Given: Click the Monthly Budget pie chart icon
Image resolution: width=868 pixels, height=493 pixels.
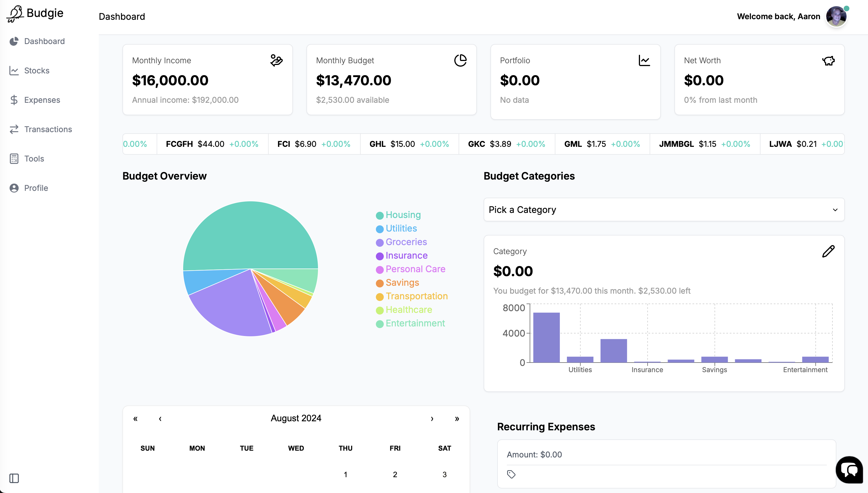Looking at the screenshot, I should (x=460, y=61).
